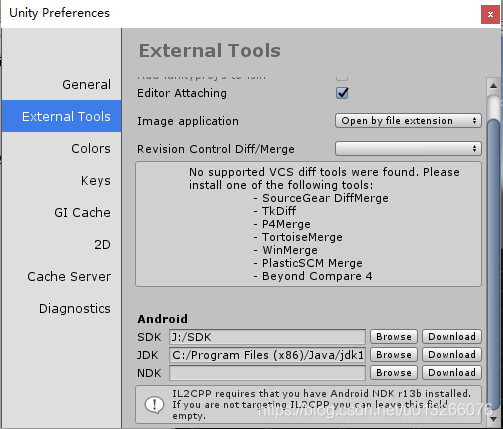Click the 'Android' section heading

[x=162, y=319]
